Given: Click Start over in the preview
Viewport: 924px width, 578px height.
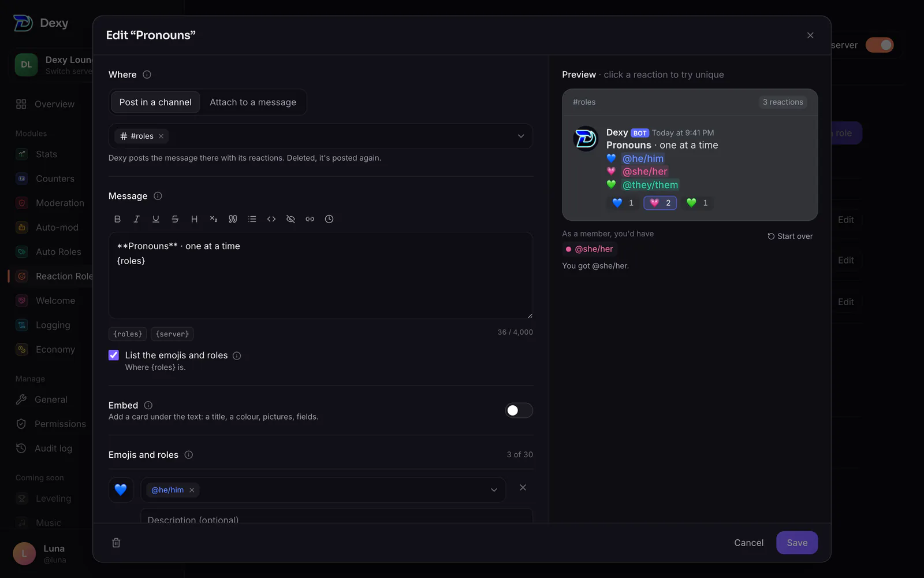Looking at the screenshot, I should point(790,236).
